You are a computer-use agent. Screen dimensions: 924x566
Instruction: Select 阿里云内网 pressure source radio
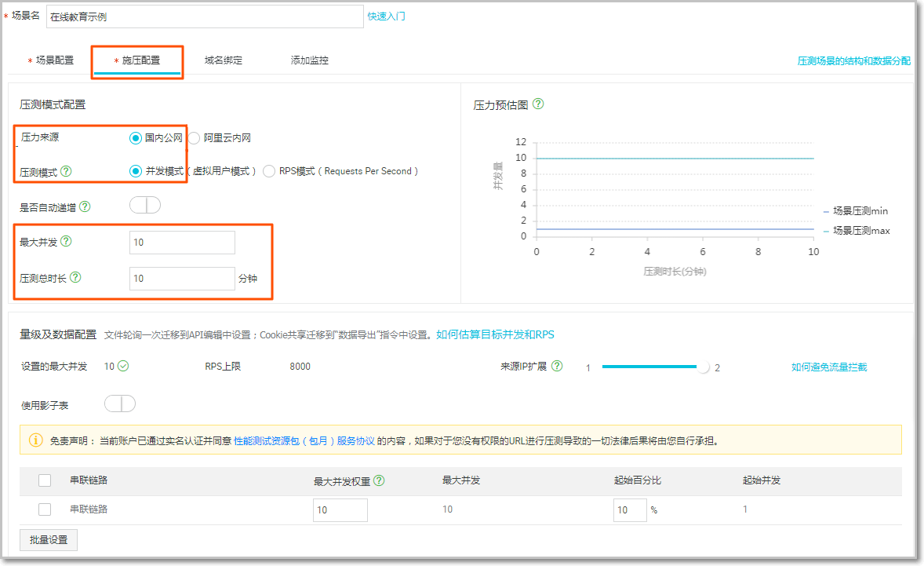coord(194,138)
